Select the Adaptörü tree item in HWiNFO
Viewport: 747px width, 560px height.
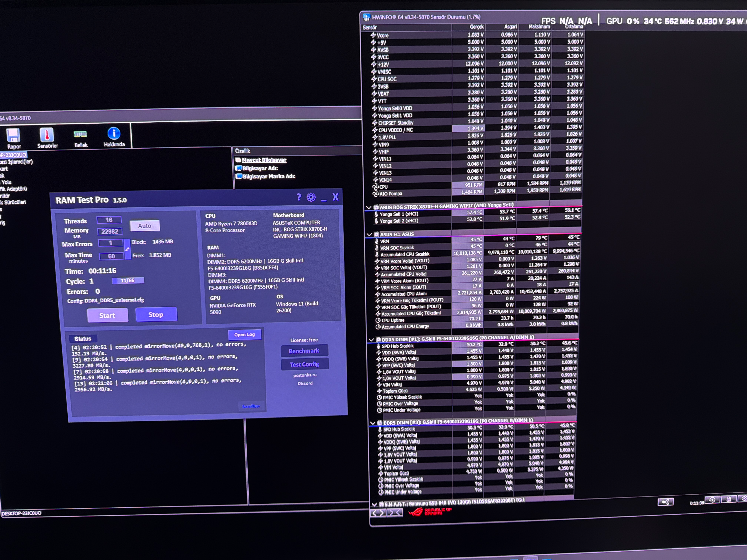pyautogui.click(x=13, y=189)
